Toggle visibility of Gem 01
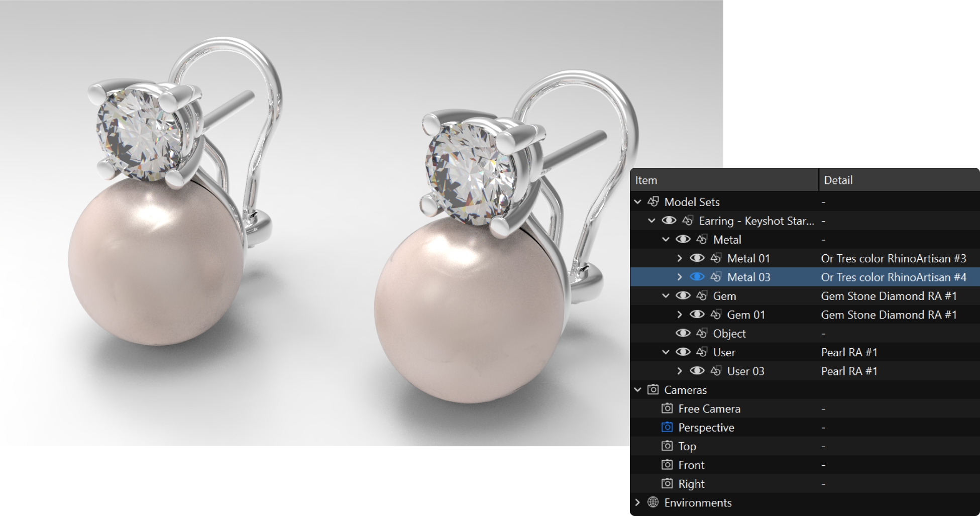 tap(697, 315)
